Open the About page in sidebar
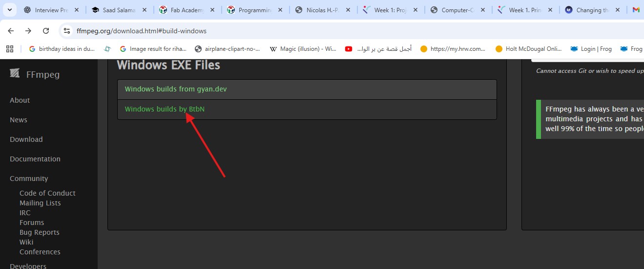Viewport: 644px width, 269px height. pyautogui.click(x=20, y=100)
